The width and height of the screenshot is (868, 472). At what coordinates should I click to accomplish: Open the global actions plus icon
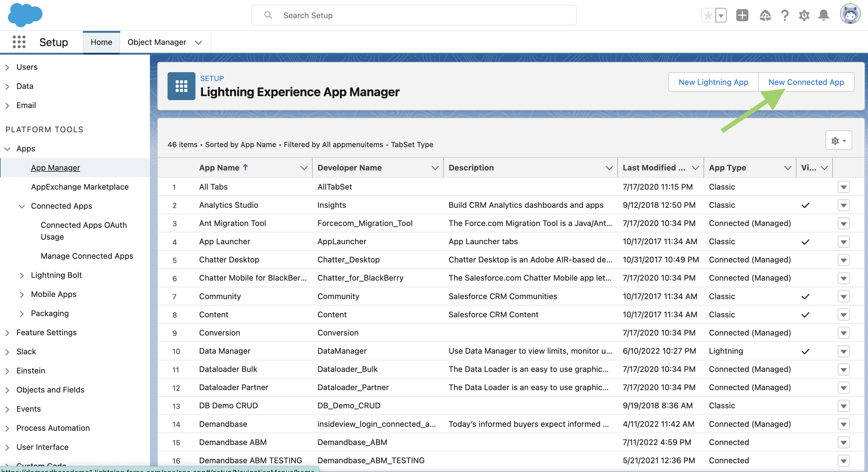(x=742, y=15)
